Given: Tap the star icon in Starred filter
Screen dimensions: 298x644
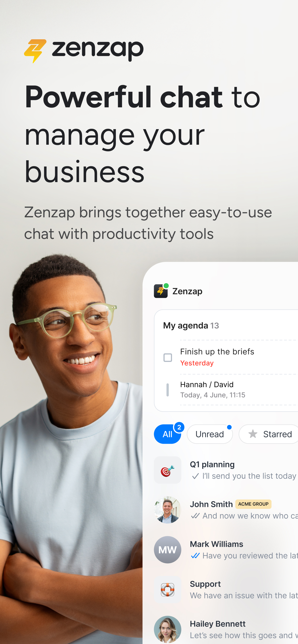Looking at the screenshot, I should pyautogui.click(x=253, y=434).
